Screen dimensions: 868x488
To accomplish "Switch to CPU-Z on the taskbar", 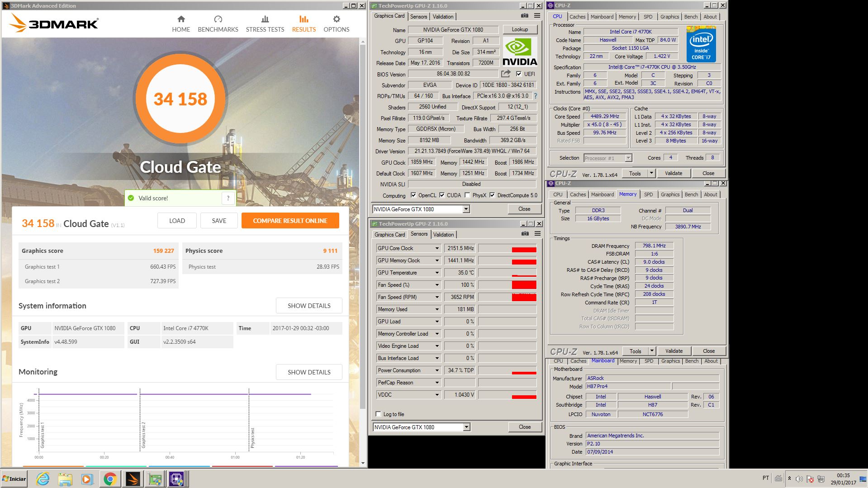I will [x=176, y=479].
